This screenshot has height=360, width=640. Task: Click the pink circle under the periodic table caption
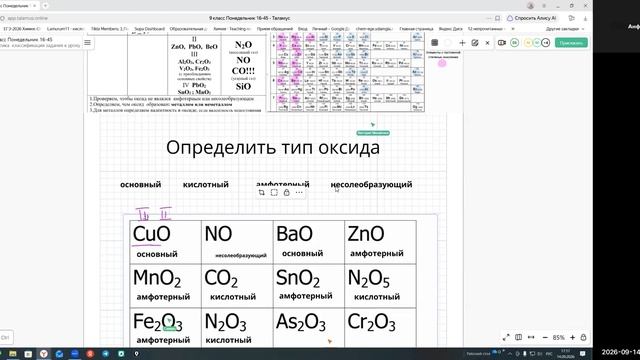click(x=442, y=64)
